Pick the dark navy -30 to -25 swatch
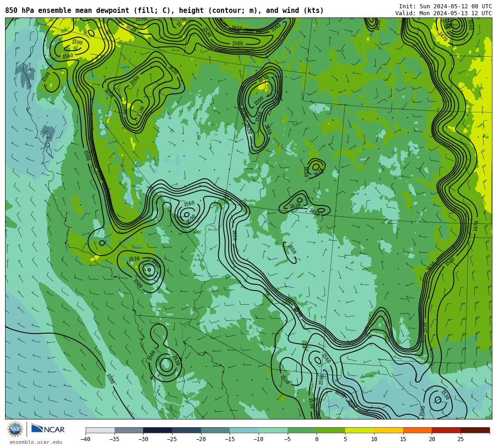The height and width of the screenshot is (448, 497). (x=158, y=430)
